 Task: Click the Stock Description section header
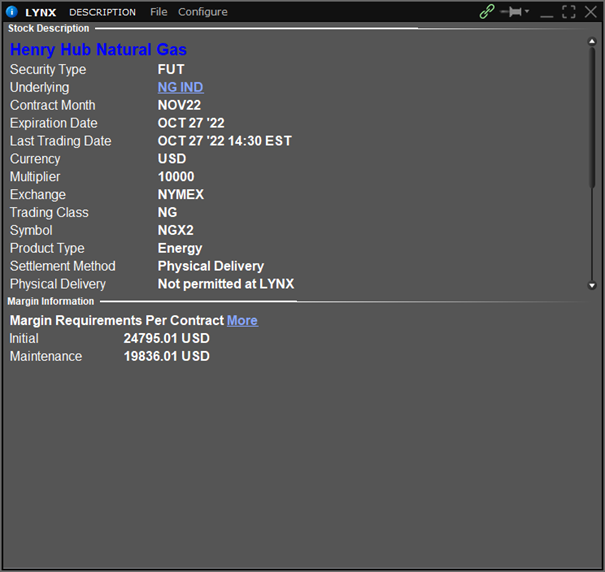click(49, 29)
